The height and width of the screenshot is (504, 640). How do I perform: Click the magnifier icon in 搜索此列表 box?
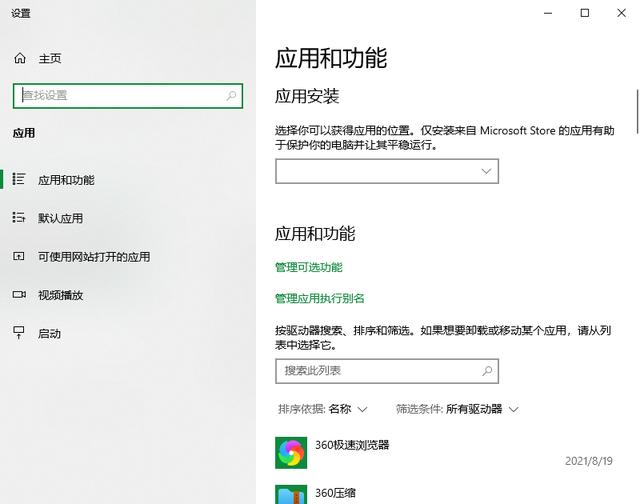pos(487,371)
